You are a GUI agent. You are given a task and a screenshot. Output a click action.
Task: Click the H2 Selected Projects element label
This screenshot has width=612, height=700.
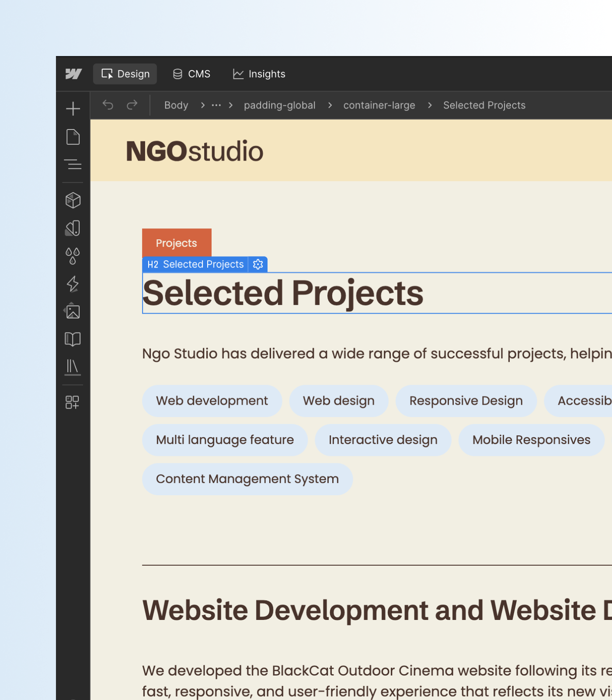pyautogui.click(x=195, y=264)
